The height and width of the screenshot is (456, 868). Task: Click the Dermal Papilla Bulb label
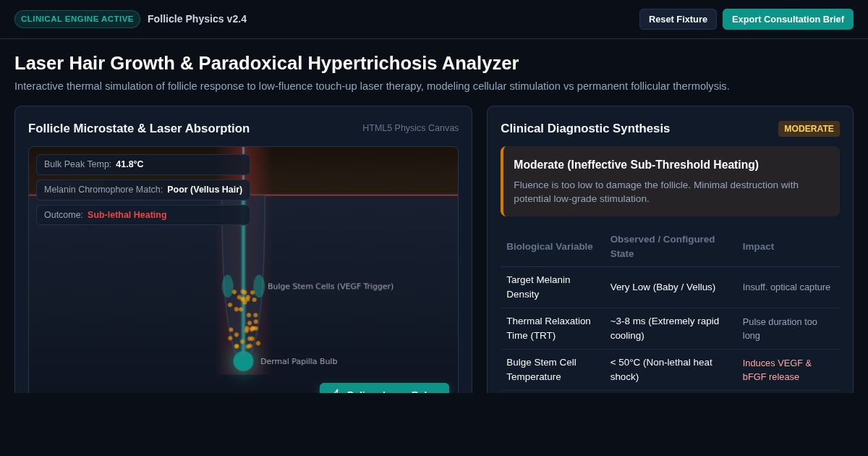point(299,361)
